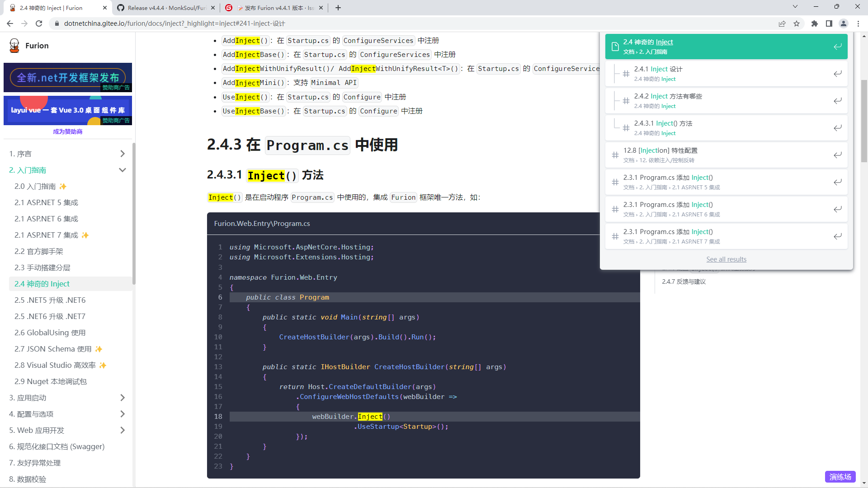The image size is (868, 488).
Task: Click the 'See all results' link
Action: 726,259
